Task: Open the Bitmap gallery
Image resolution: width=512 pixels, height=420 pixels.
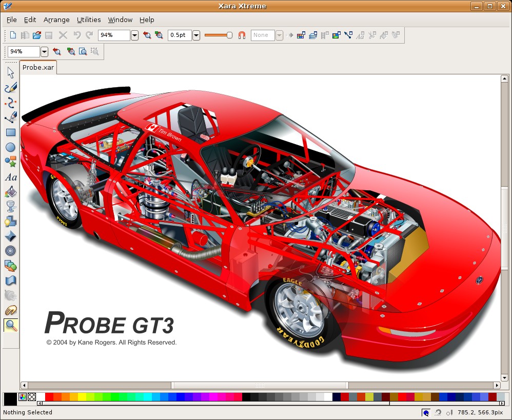Action: click(x=337, y=35)
